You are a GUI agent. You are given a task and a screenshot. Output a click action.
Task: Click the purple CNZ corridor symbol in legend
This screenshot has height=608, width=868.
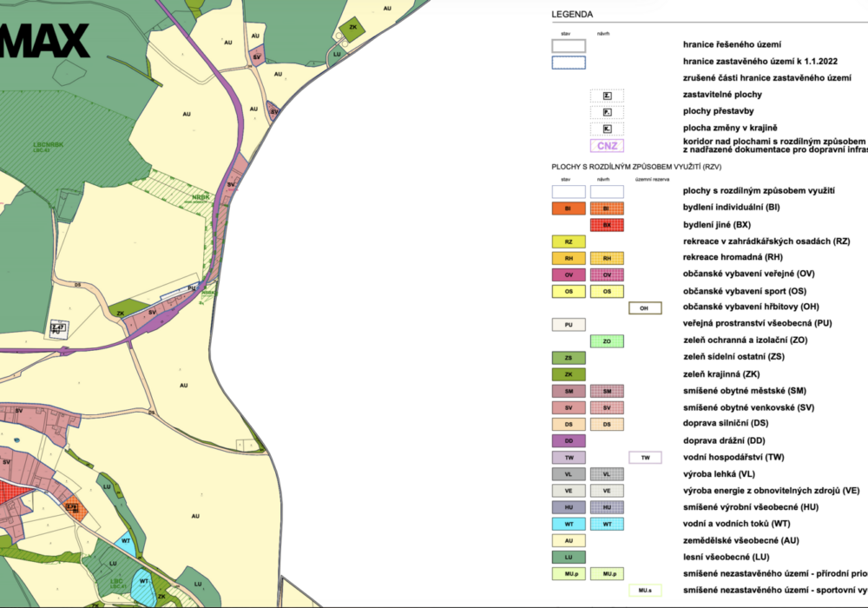click(607, 146)
